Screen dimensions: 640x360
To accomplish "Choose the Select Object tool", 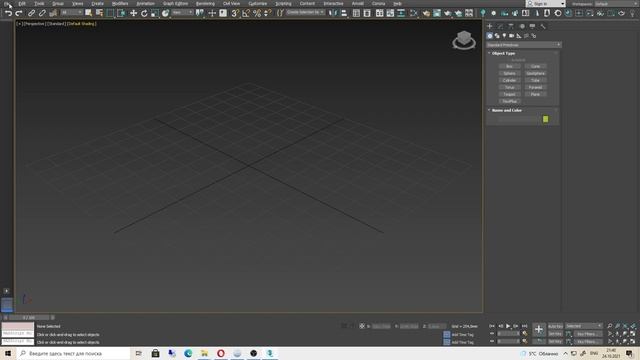I will [x=89, y=13].
